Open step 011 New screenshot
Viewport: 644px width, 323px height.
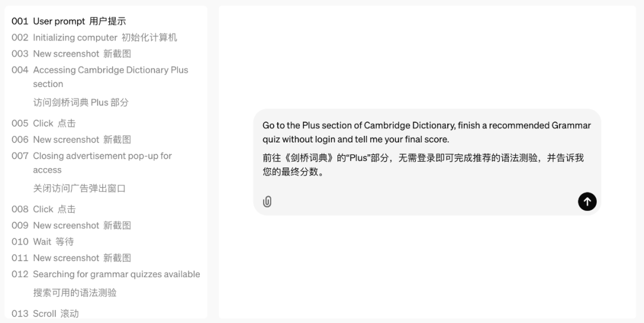click(71, 257)
